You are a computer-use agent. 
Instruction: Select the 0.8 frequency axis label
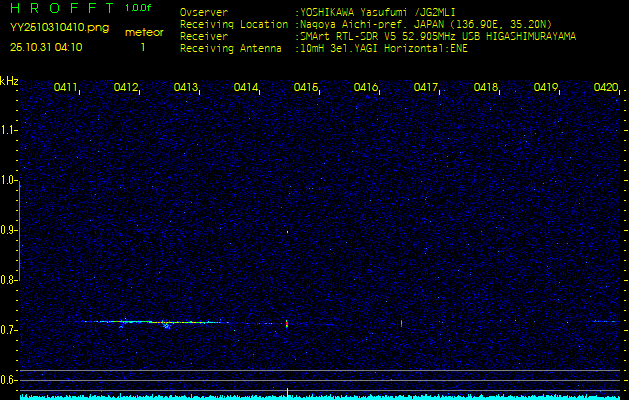[x=9, y=280]
